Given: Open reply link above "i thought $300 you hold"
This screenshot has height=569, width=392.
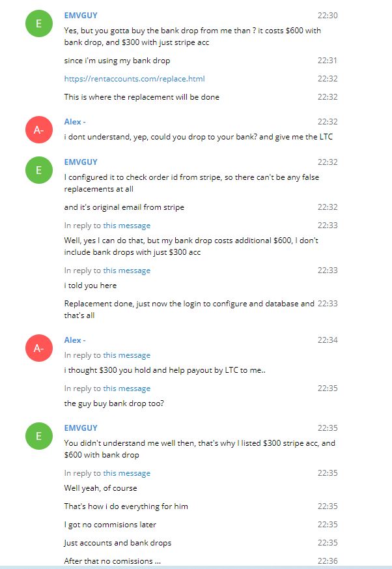Looking at the screenshot, I should pos(126,355).
